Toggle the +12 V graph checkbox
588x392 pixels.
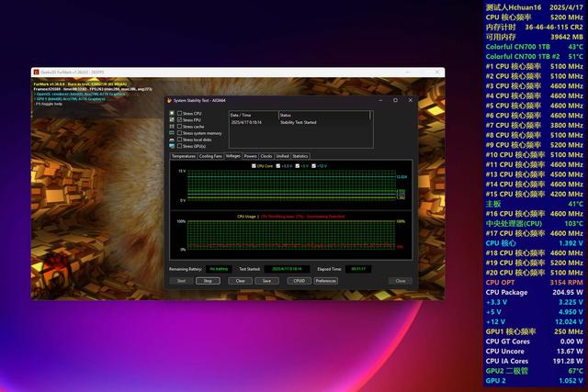click(x=314, y=165)
